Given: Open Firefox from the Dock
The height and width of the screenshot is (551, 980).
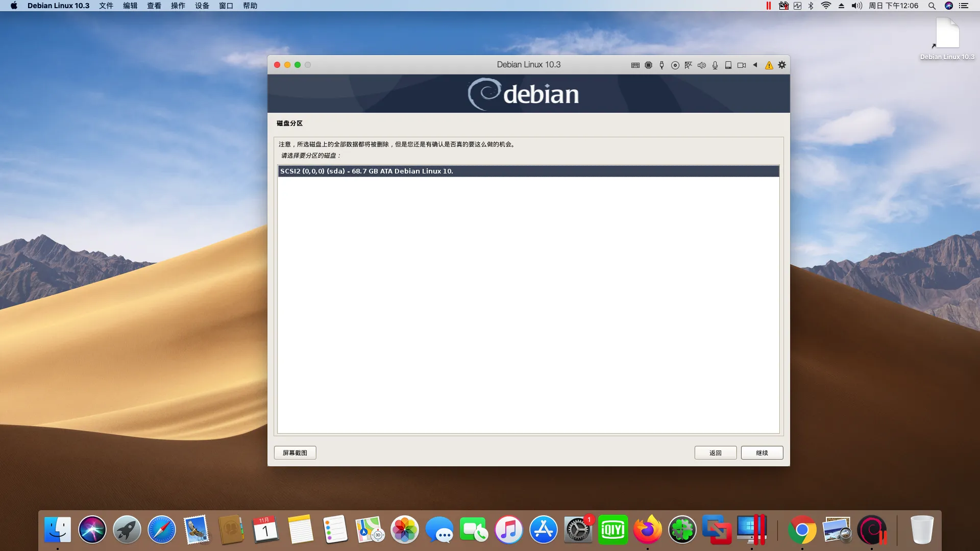Looking at the screenshot, I should (x=648, y=530).
